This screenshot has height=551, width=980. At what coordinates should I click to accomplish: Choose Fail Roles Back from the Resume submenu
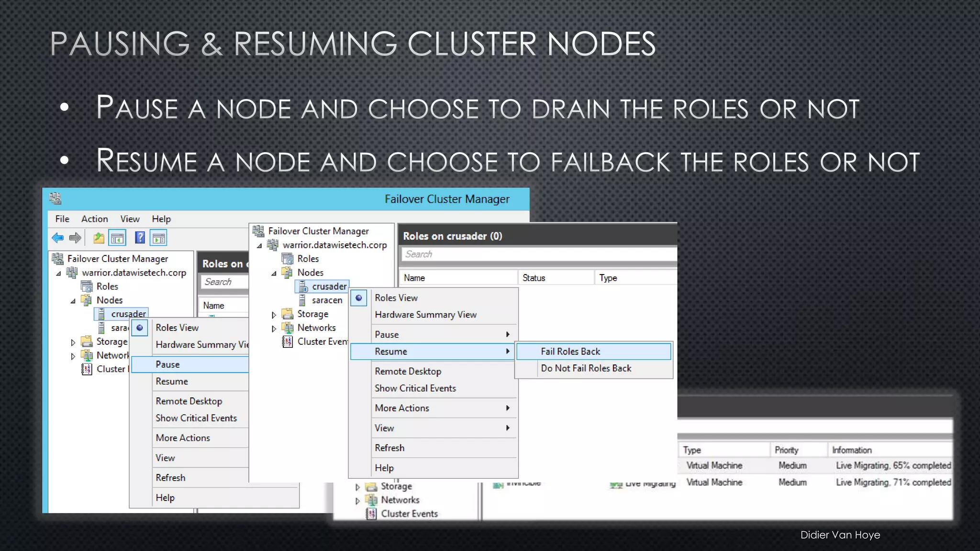click(570, 352)
